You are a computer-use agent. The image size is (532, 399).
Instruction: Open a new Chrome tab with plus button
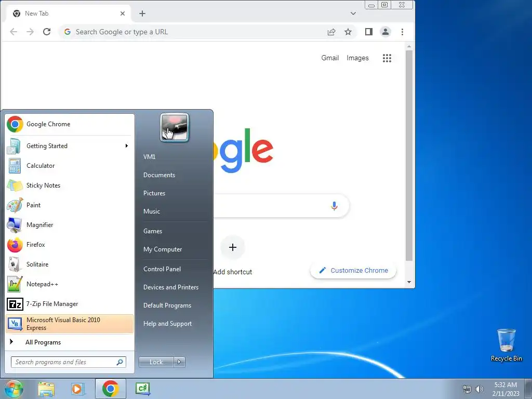point(142,14)
